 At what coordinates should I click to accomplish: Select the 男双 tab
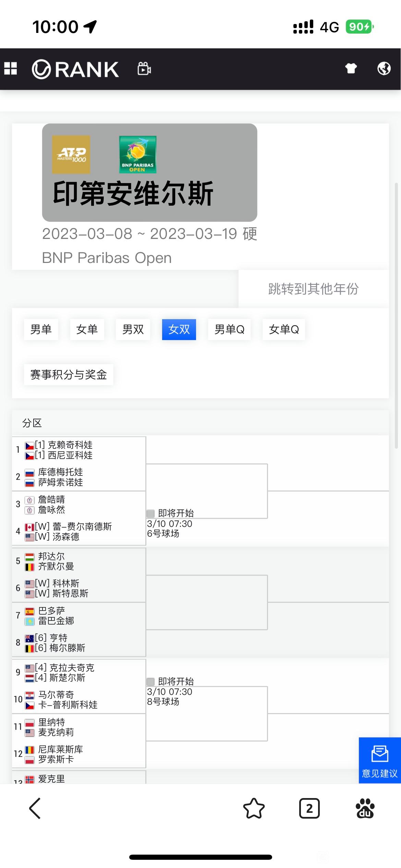coord(133,329)
